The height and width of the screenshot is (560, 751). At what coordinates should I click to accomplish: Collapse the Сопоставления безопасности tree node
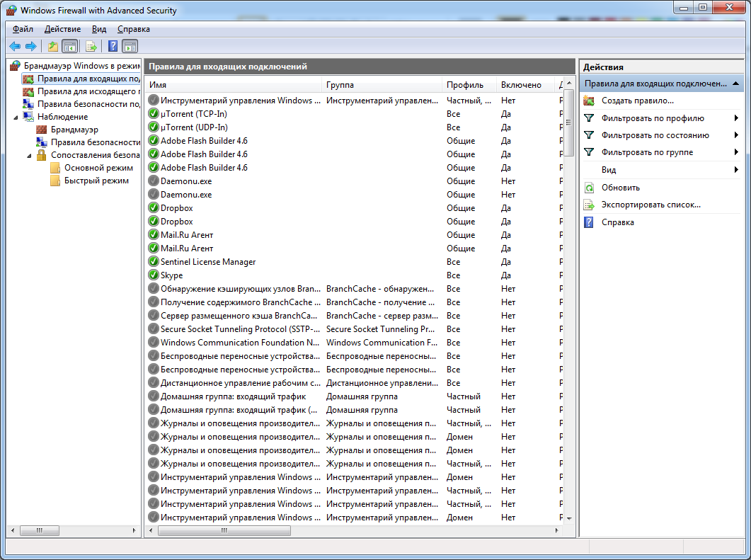point(30,155)
